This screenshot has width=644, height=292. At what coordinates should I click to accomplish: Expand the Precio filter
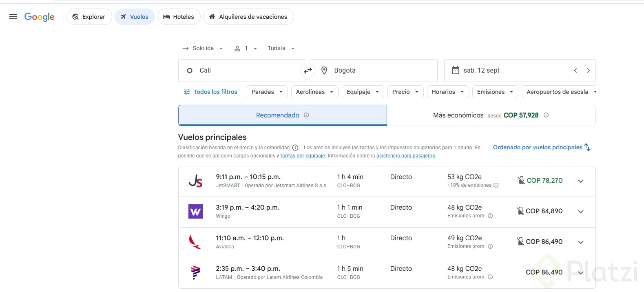pos(405,92)
